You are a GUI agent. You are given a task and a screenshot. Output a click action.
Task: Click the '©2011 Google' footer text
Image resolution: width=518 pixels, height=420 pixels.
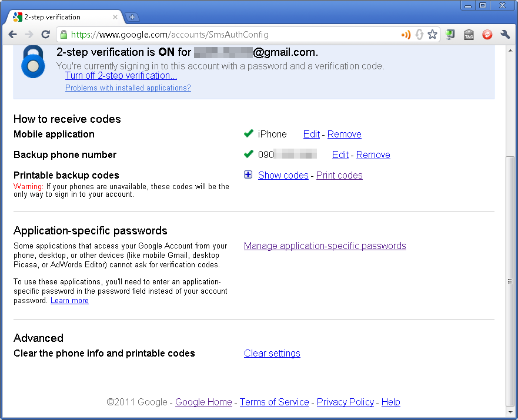[x=137, y=402]
